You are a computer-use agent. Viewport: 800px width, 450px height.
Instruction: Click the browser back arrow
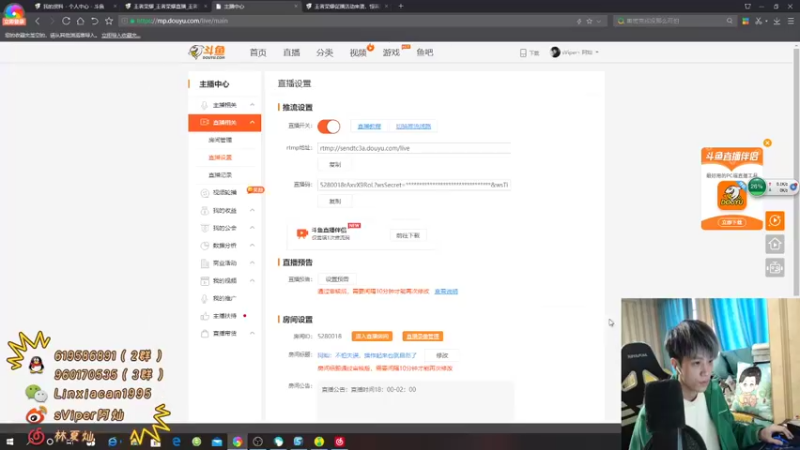(x=37, y=21)
